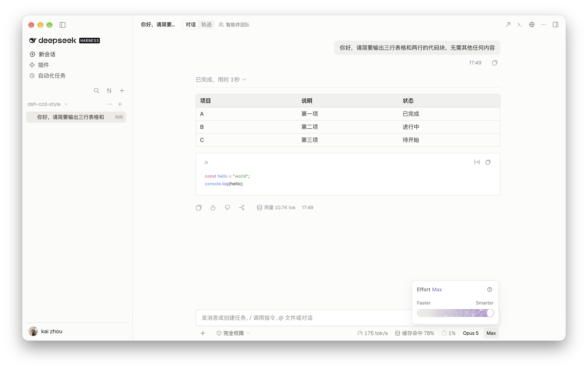Click the open-external arrow icon in header
588x370 pixels.
point(508,25)
